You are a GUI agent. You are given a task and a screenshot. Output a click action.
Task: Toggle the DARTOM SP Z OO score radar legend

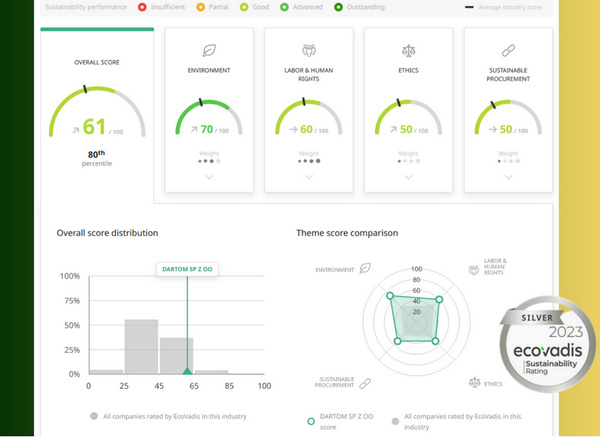click(x=341, y=421)
